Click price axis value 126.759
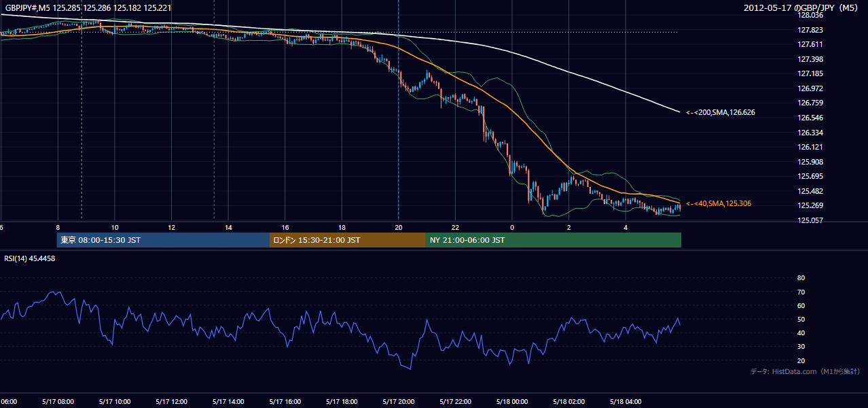 point(811,103)
